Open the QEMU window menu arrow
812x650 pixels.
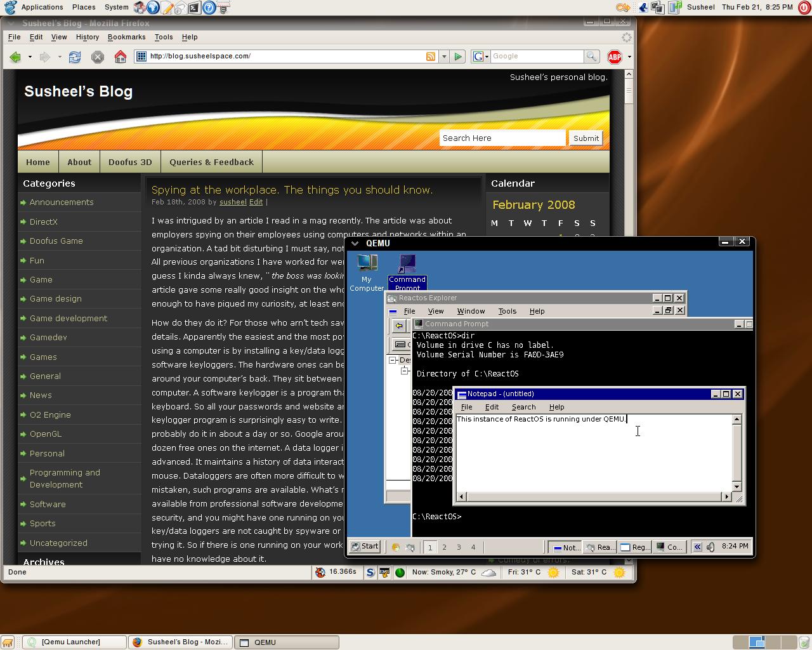[x=355, y=243]
